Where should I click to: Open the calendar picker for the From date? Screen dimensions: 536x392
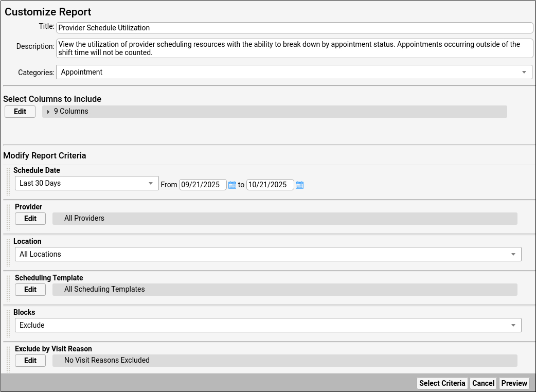pyautogui.click(x=232, y=185)
